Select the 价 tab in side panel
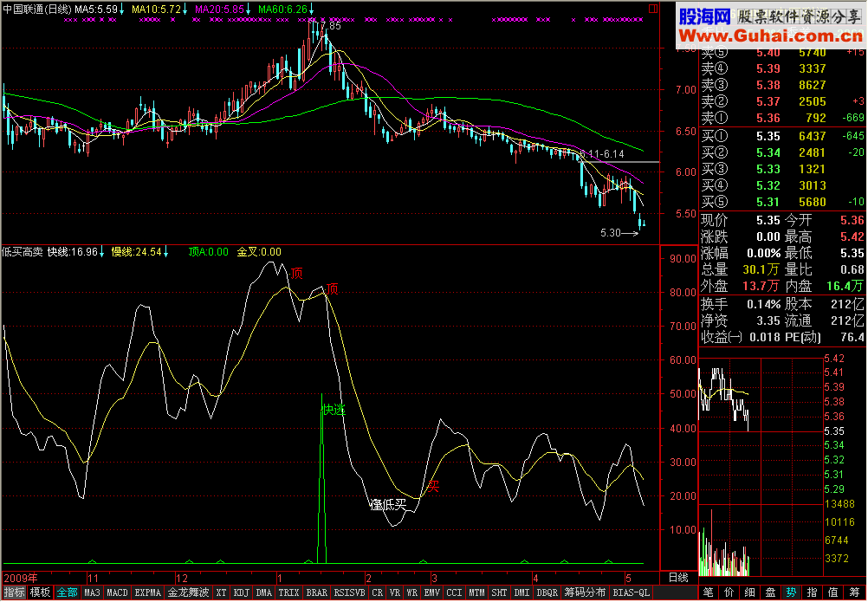Viewport: 868px width, 602px height. [729, 592]
